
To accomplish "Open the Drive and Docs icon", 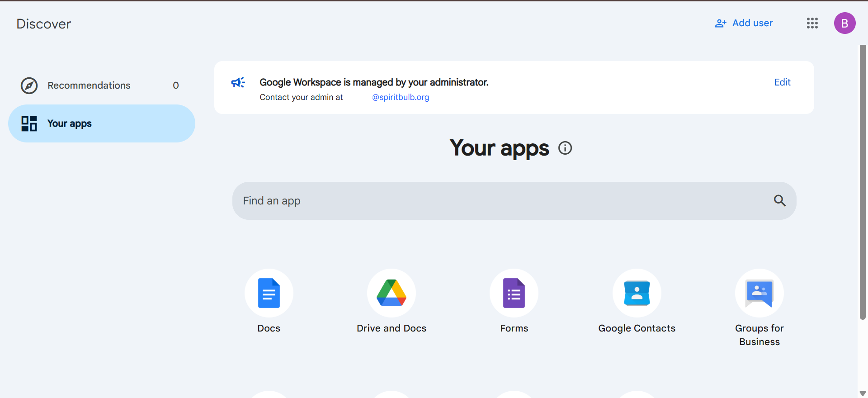I will tap(391, 293).
